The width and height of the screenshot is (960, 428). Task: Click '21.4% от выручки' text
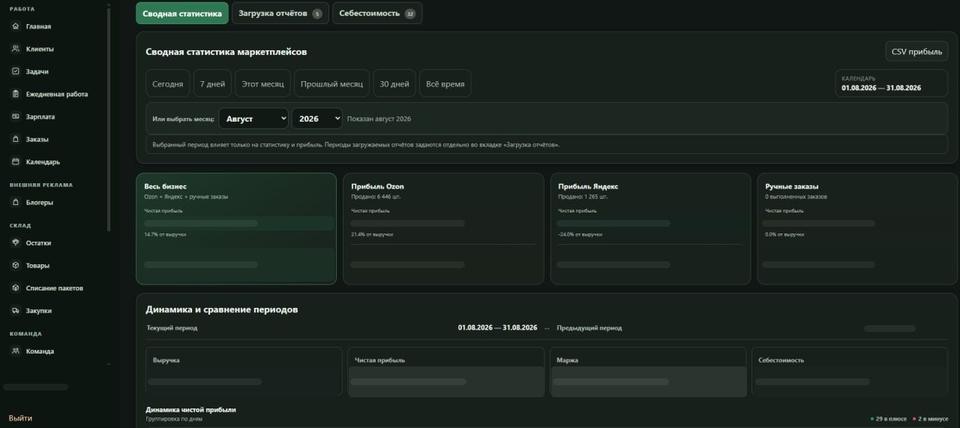(372, 235)
